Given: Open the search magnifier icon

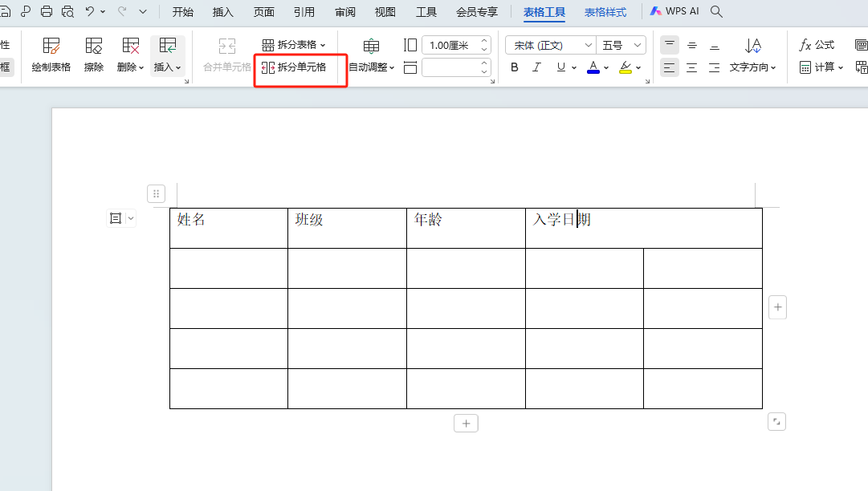Looking at the screenshot, I should coord(717,12).
